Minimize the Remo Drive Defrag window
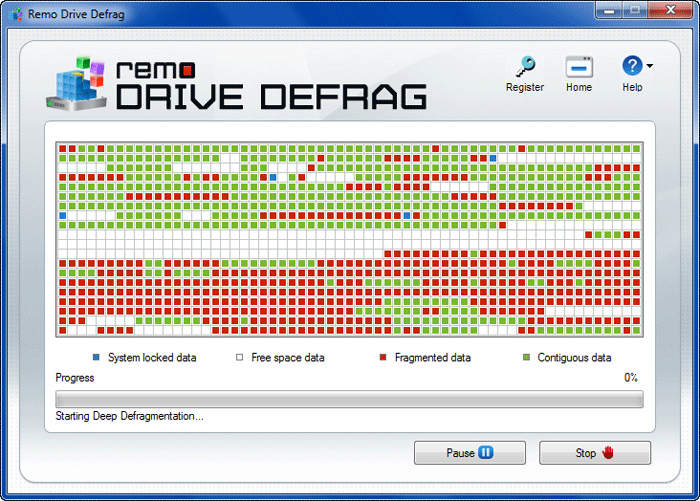 [x=609, y=10]
